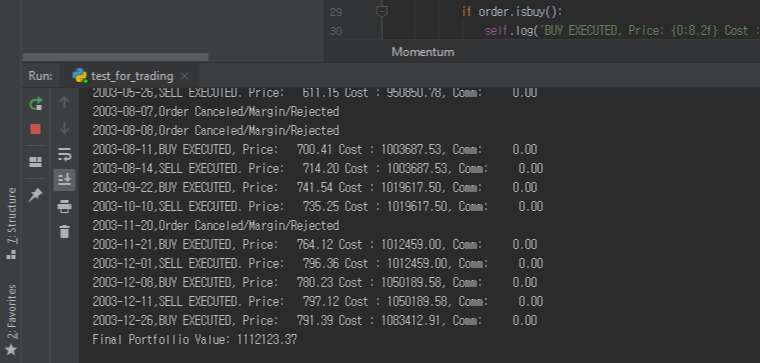Jump down the stack trace arrow
Image resolution: width=760 pixels, height=363 pixels.
[x=64, y=128]
